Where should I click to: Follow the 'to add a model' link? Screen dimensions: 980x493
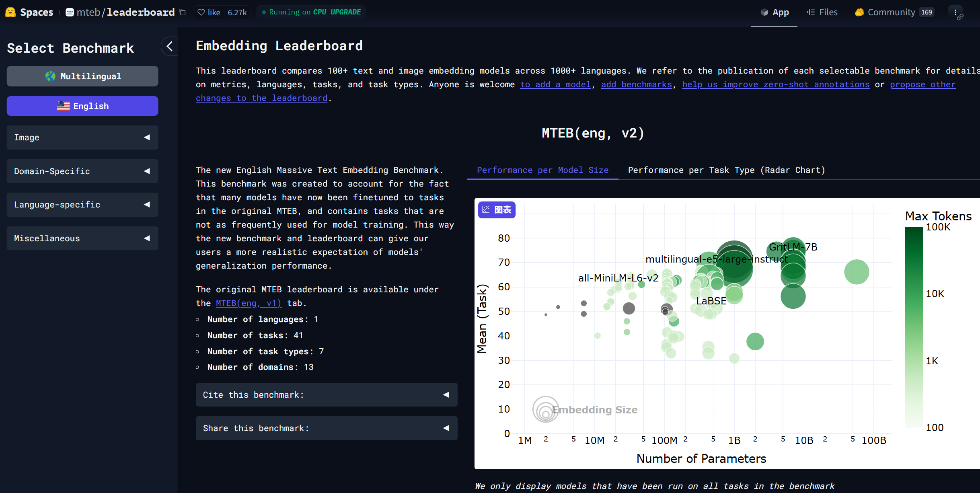(555, 84)
